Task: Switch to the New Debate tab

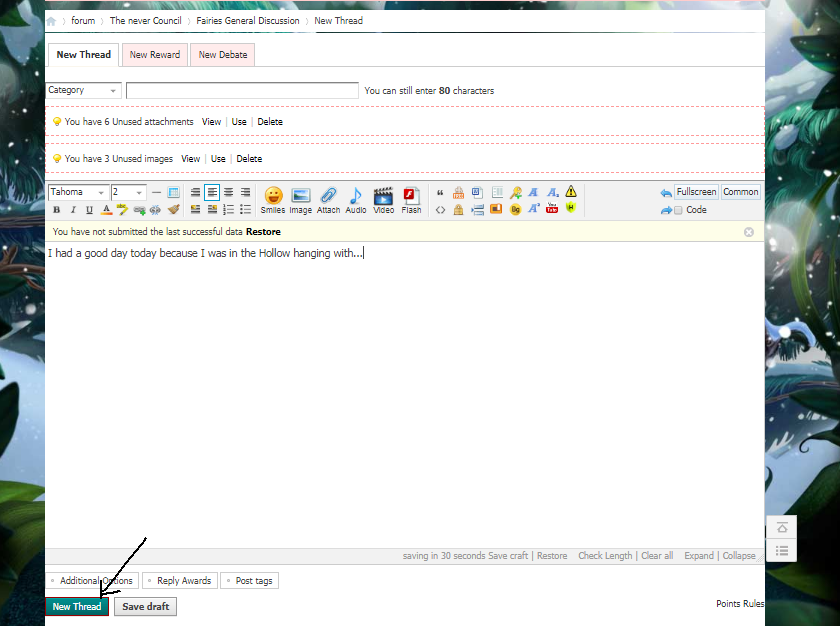Action: point(222,55)
